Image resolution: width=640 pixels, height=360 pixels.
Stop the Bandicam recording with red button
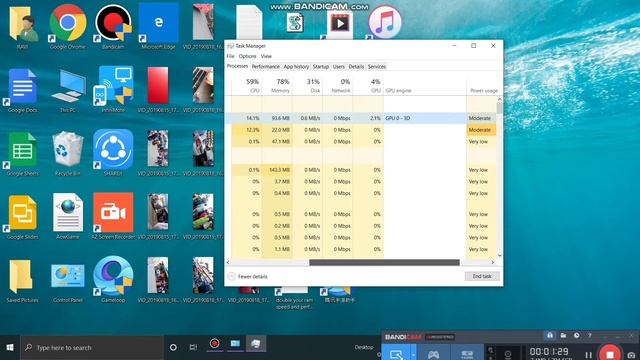tap(610, 353)
